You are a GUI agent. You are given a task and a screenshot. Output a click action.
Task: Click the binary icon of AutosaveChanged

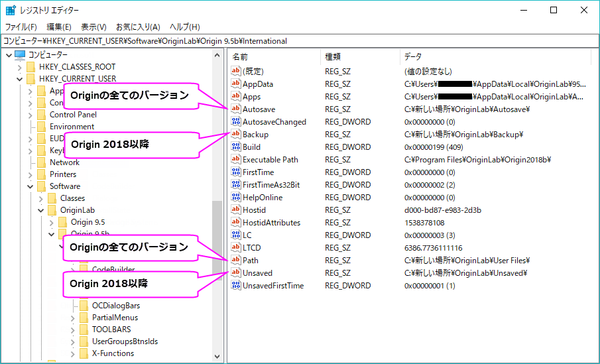tap(236, 122)
